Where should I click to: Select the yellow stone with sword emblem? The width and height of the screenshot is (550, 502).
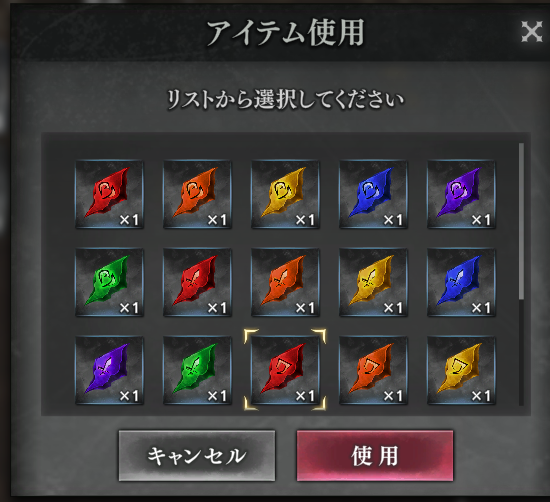(374, 282)
